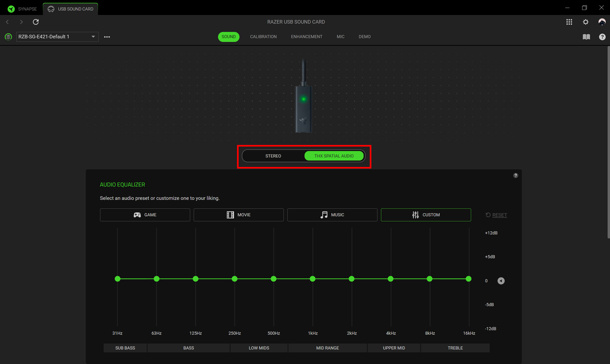
Task: Switch to the Calibration tab
Action: [x=263, y=37]
